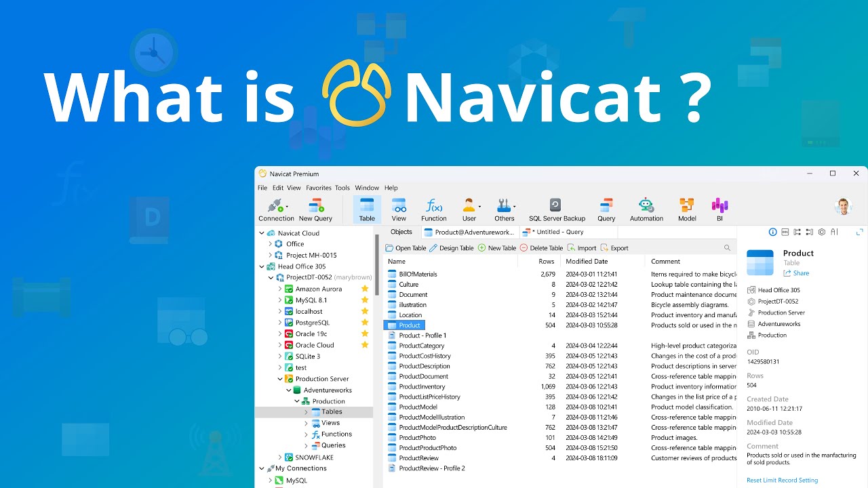Toggle favorite star for PostgreSQL
This screenshot has width=868, height=488.
coord(365,323)
